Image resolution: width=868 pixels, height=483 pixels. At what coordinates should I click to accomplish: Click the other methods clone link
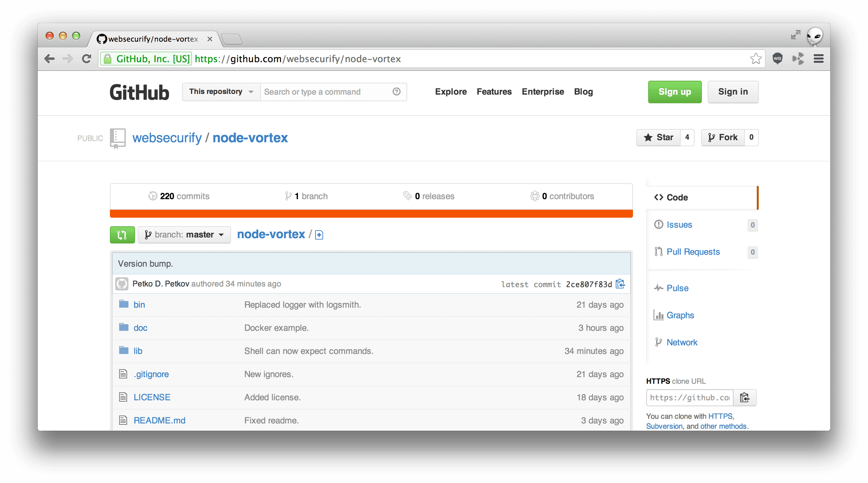tap(723, 426)
